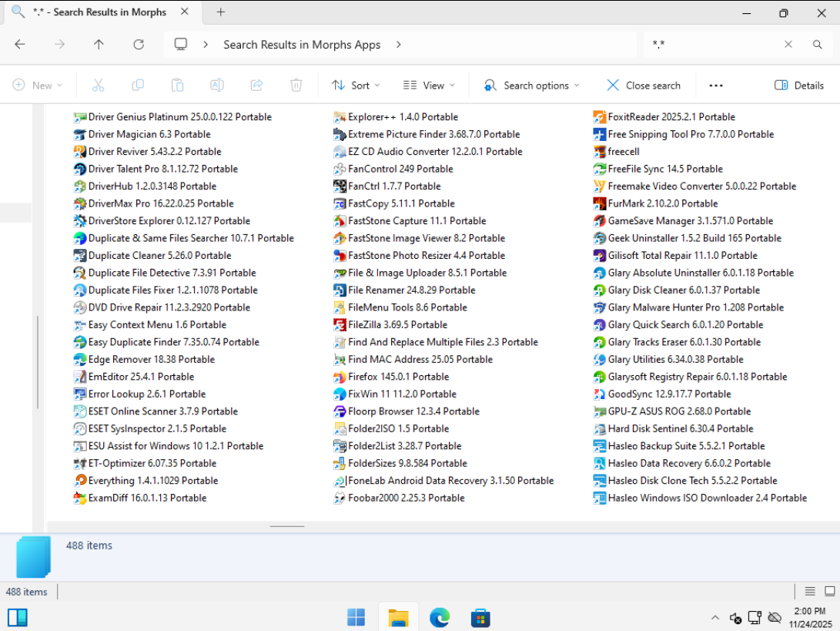Click the Cut scissors icon in toolbar
The width and height of the screenshot is (840, 631).
[98, 86]
